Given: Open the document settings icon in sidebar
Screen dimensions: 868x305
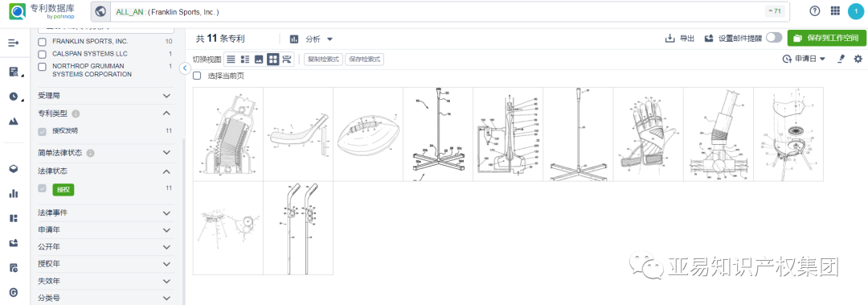Looking at the screenshot, I should pyautogui.click(x=14, y=268).
